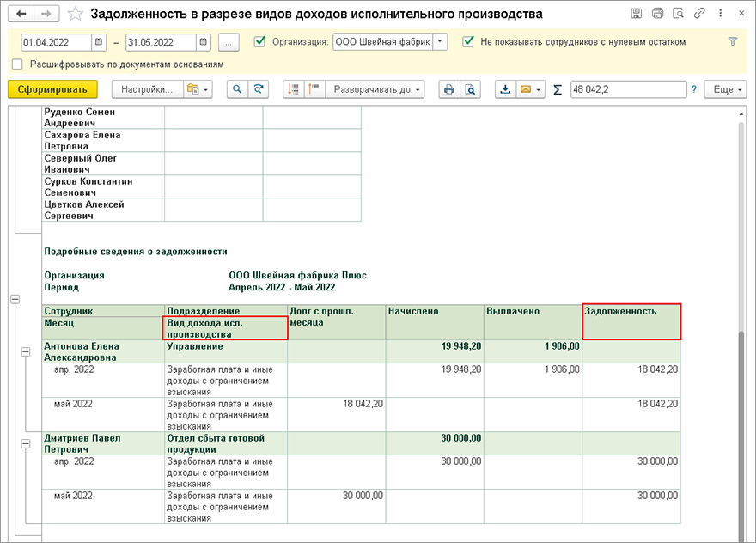Open the Настройки settings button
Screen dimensions: 756x543
pos(147,89)
